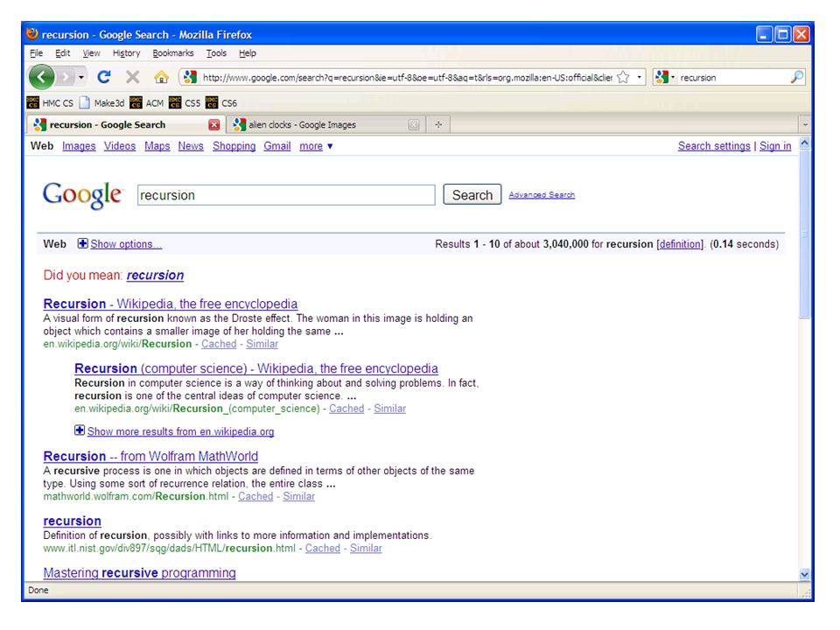
Task: Click the Search button
Action: pyautogui.click(x=472, y=194)
